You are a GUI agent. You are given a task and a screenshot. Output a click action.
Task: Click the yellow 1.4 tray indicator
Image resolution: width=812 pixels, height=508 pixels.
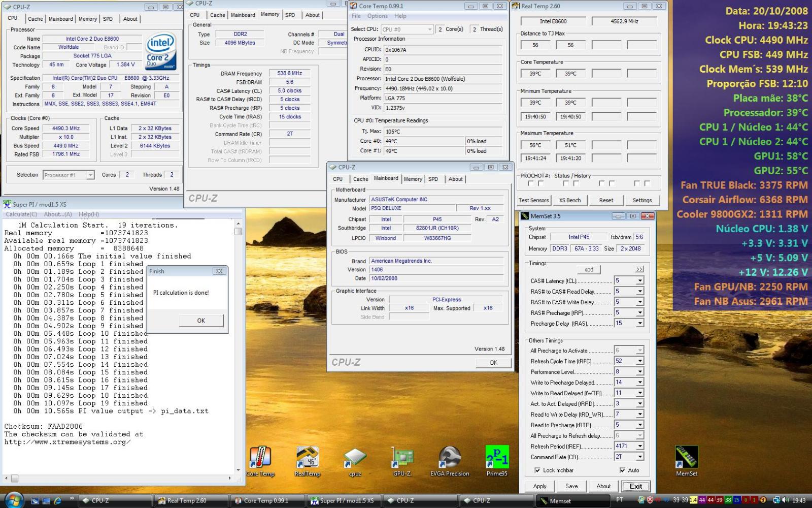[x=693, y=500]
